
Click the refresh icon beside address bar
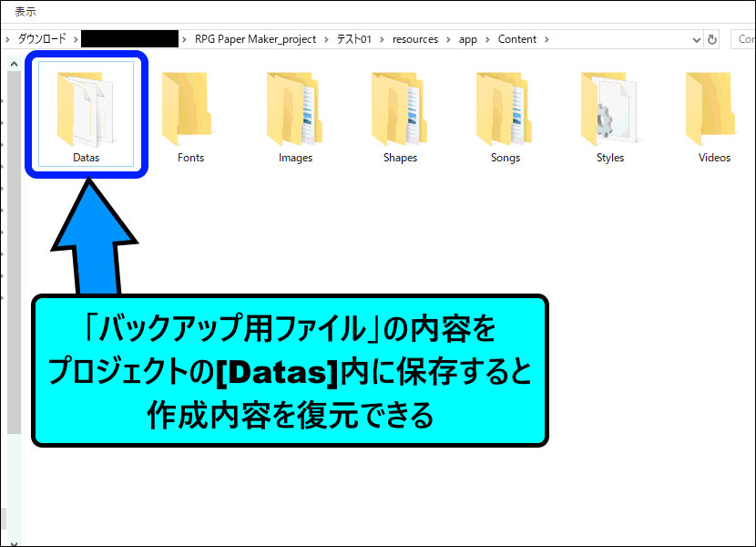click(712, 39)
